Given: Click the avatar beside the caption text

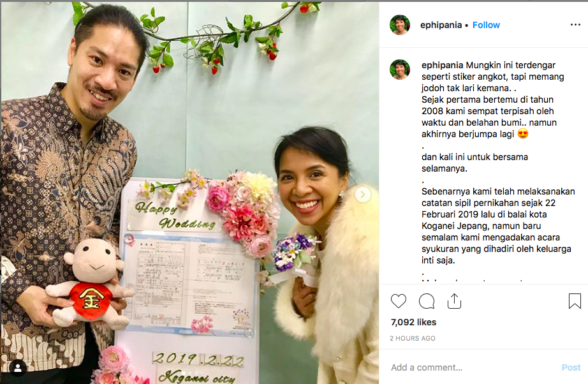Looking at the screenshot, I should click(400, 70).
